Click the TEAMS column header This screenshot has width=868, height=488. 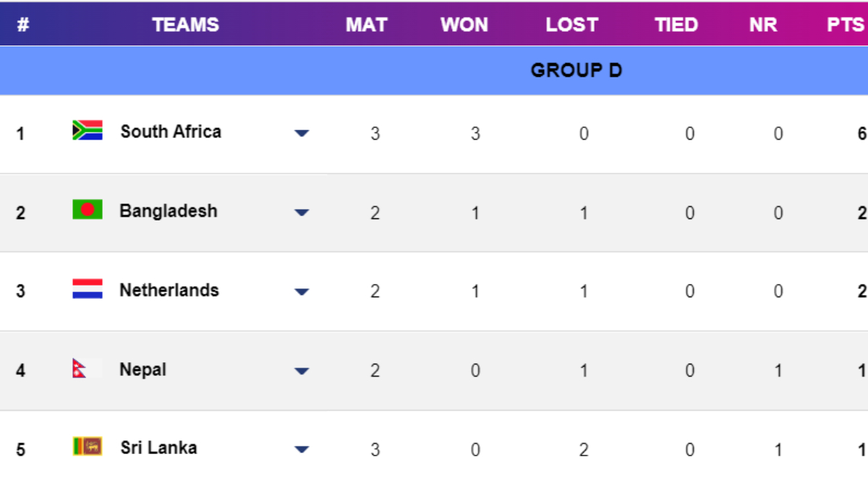coord(185,25)
